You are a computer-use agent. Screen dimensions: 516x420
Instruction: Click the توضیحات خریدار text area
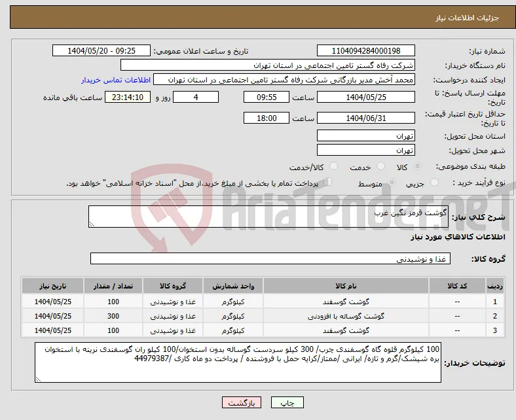point(238,362)
